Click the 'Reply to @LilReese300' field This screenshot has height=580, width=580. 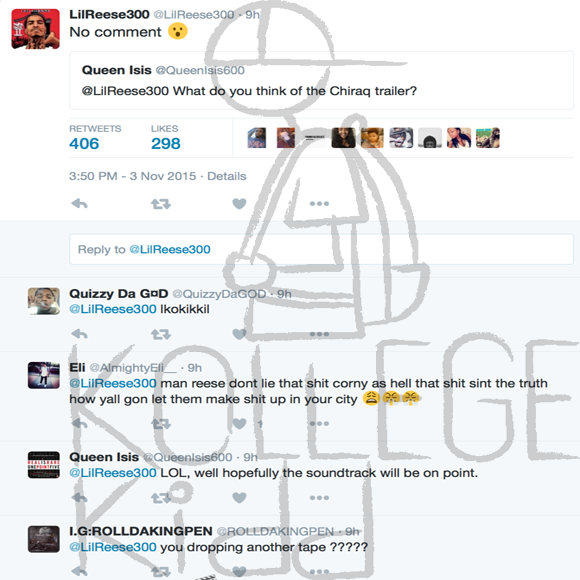tap(321, 249)
